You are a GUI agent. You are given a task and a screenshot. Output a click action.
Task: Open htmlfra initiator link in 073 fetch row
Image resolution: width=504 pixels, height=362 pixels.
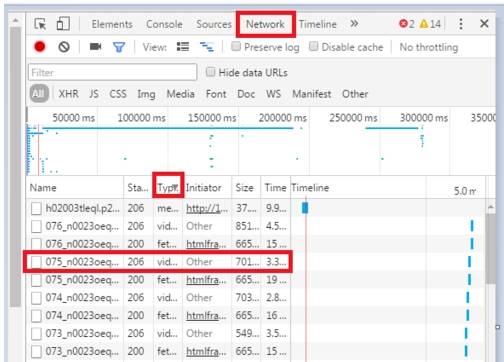(206, 351)
